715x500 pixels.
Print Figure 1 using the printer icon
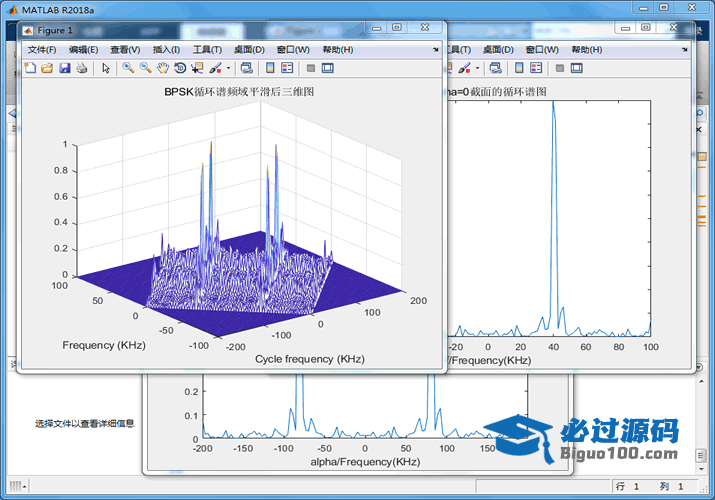point(82,68)
